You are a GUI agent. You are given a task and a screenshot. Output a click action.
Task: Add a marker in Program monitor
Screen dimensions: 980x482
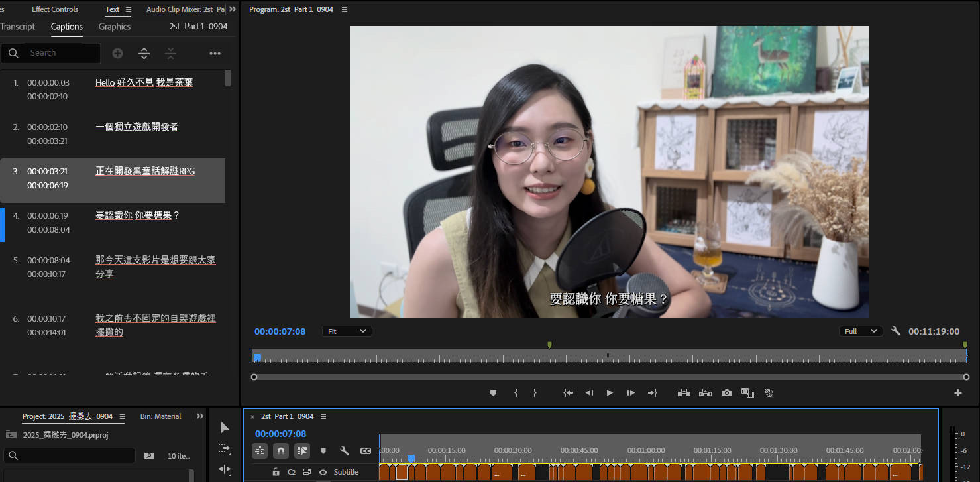click(x=493, y=393)
